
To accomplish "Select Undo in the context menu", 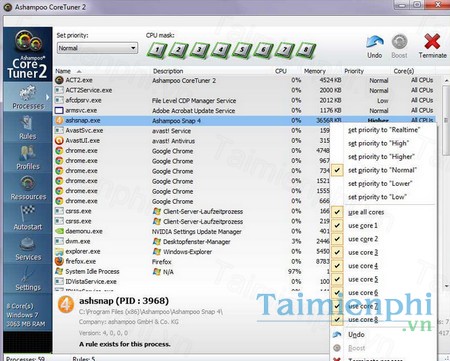I will tap(384, 334).
